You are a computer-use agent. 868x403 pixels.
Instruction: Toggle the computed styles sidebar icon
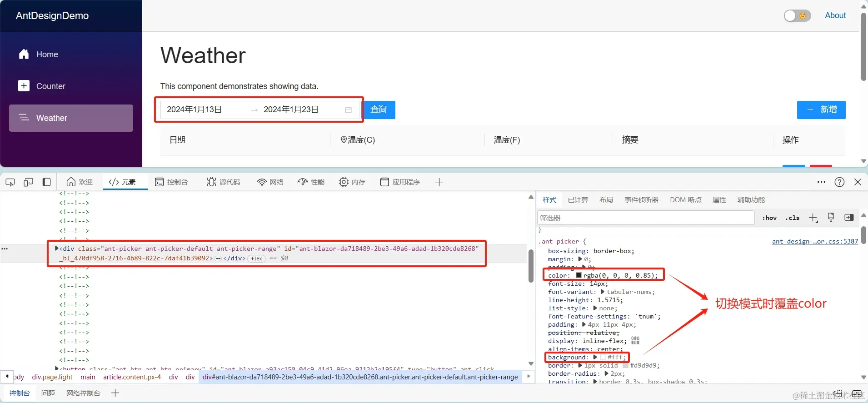848,218
